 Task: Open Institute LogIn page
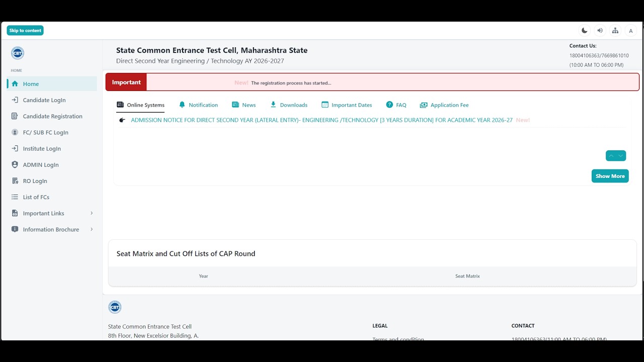click(x=52, y=148)
